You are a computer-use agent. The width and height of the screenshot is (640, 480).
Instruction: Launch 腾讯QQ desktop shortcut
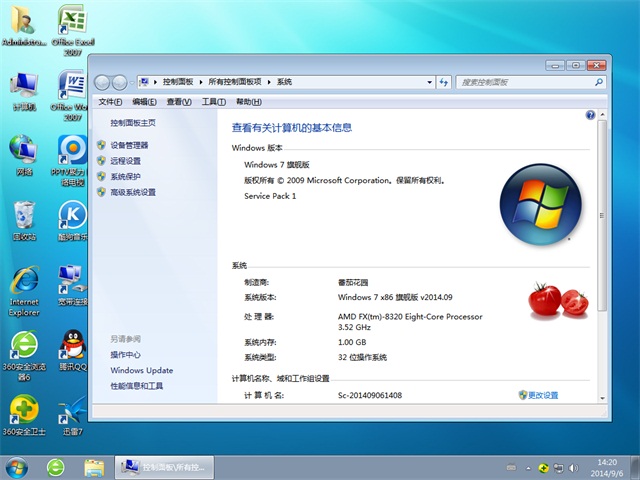[x=73, y=350]
